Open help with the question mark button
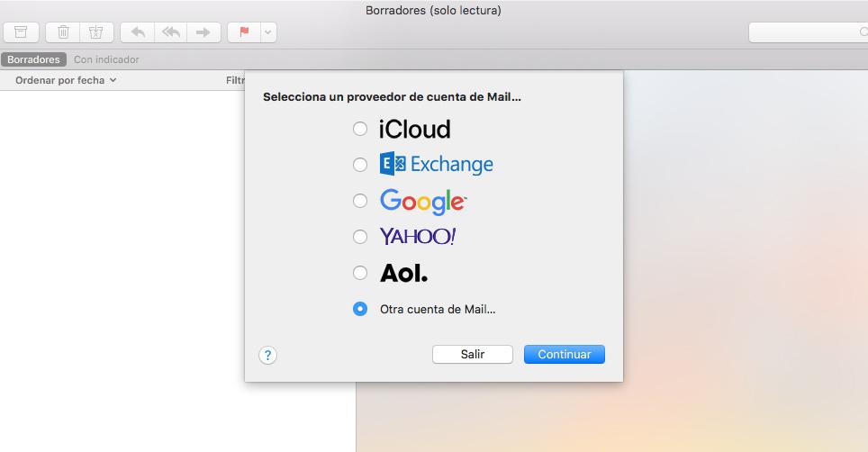The width and height of the screenshot is (868, 452). pos(267,355)
